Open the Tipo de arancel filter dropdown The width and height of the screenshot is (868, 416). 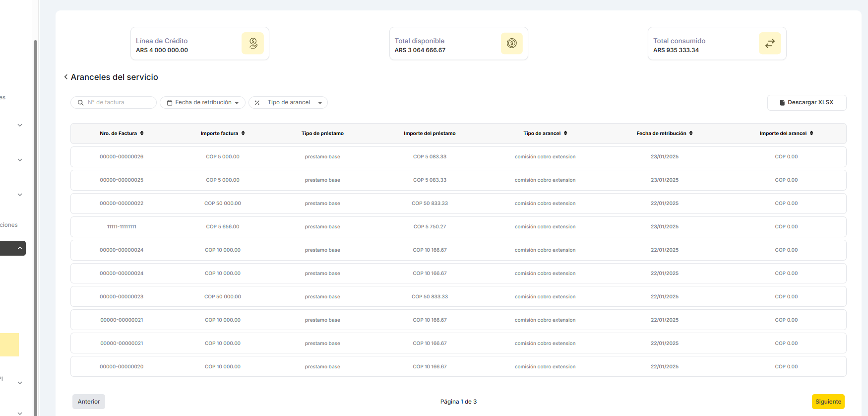(x=288, y=103)
